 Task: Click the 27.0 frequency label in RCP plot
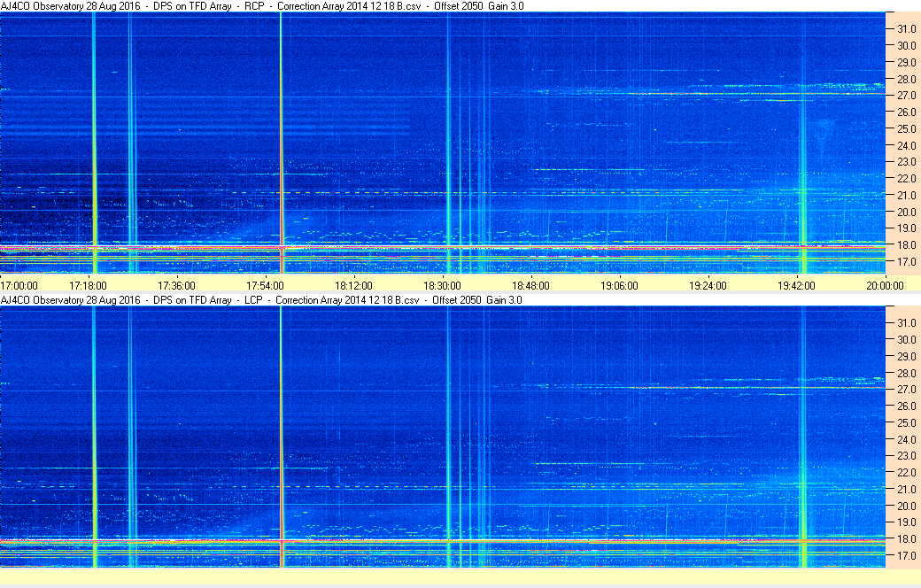point(906,95)
